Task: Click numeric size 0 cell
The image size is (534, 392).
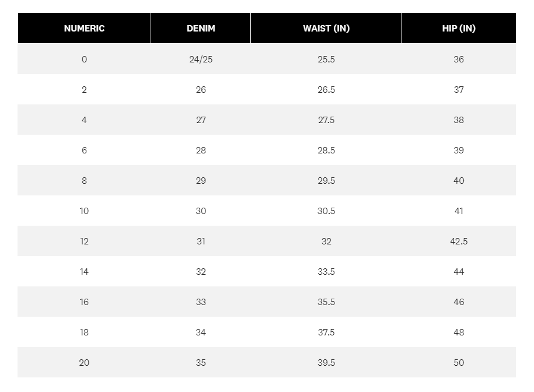Action: click(84, 59)
